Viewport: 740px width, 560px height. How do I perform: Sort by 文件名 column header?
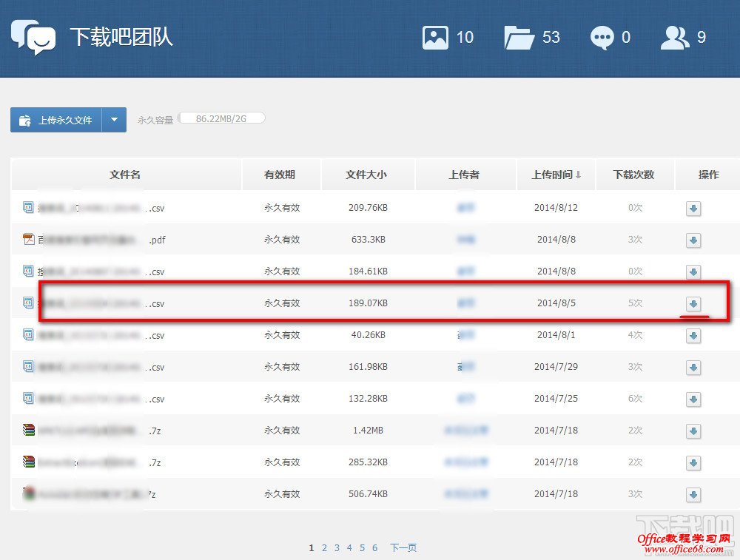125,175
